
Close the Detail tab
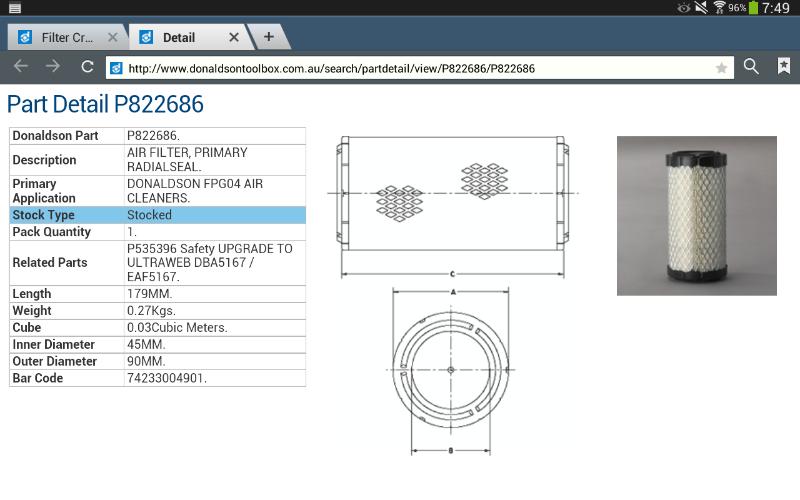pyautogui.click(x=234, y=37)
